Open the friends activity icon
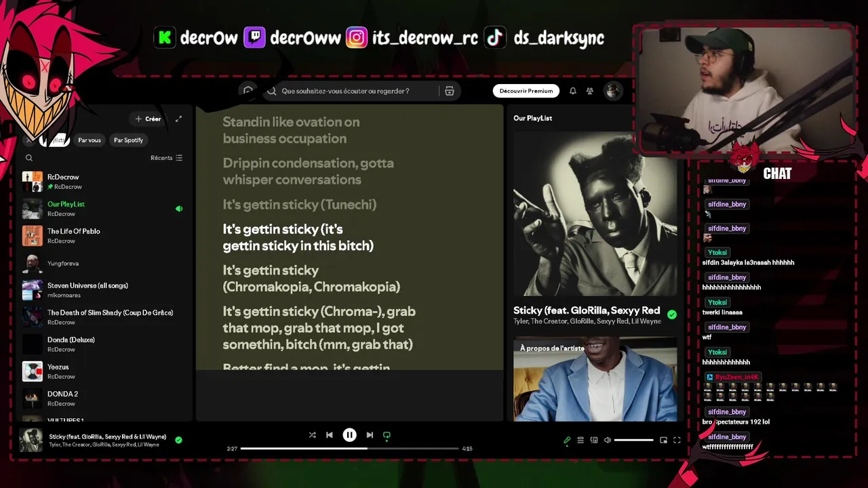 click(x=590, y=91)
